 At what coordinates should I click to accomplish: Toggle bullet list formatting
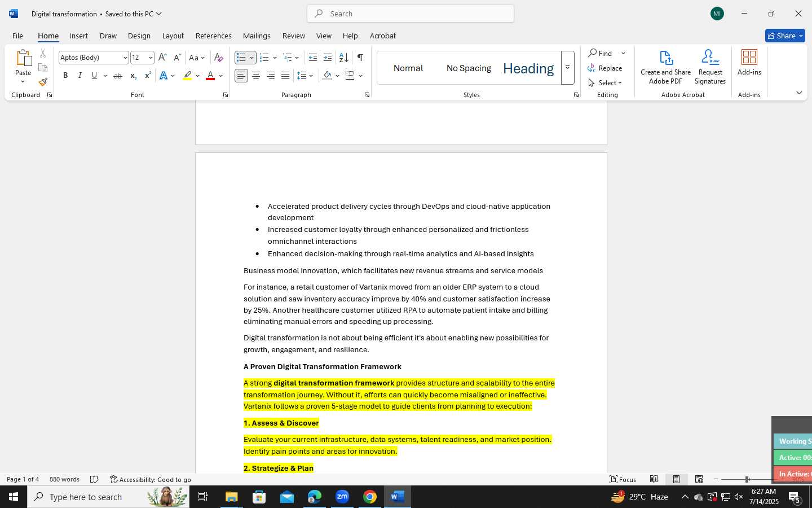tap(241, 58)
